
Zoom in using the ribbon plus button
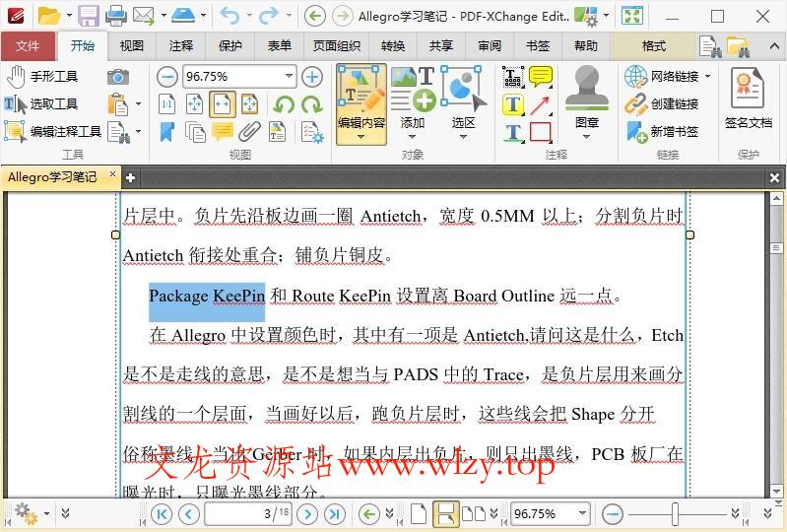[x=312, y=77]
